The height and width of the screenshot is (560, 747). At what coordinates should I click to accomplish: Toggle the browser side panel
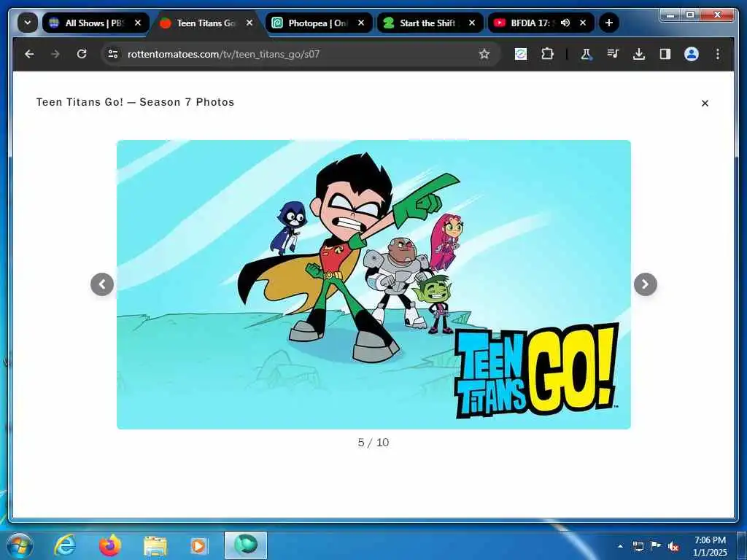coord(665,54)
